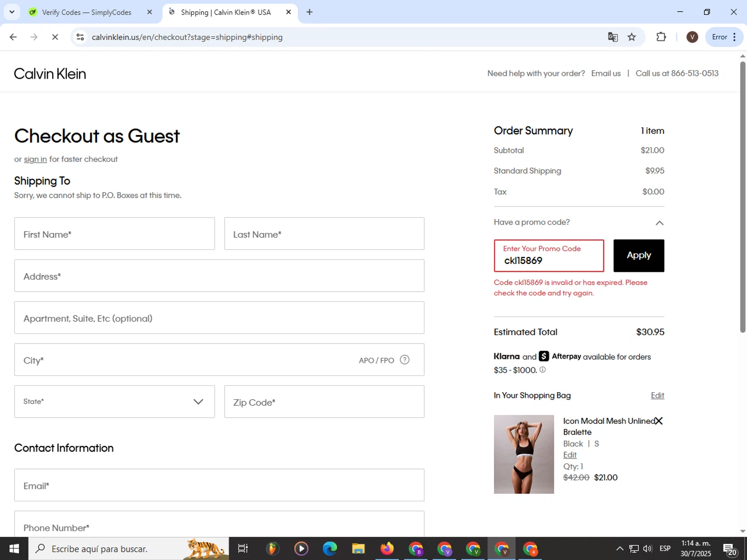747x560 pixels.
Task: Remove bralette from bag with X icon
Action: [x=658, y=421]
